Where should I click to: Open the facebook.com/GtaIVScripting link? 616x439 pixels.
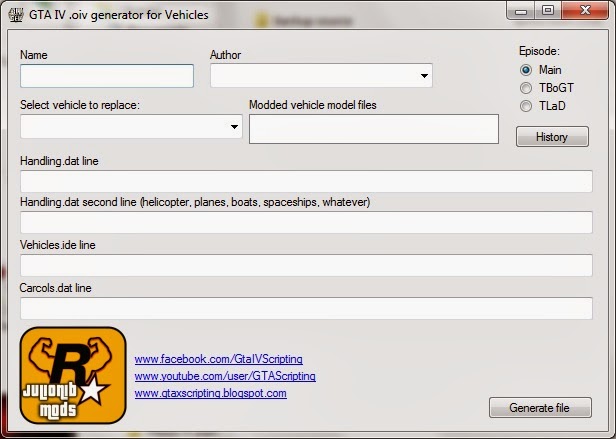click(x=218, y=359)
